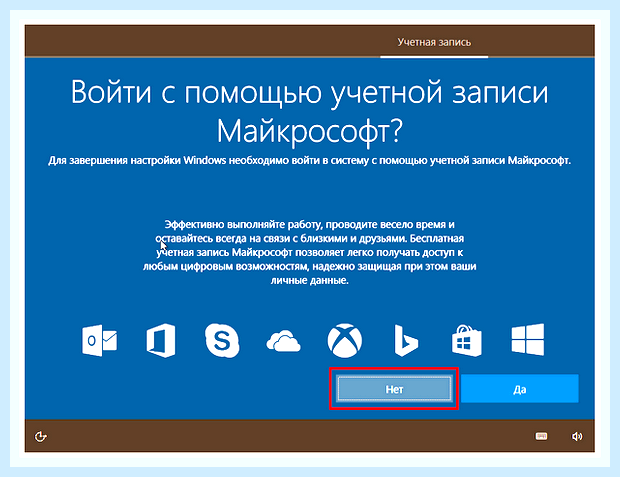Click the Outlook icon

point(99,341)
